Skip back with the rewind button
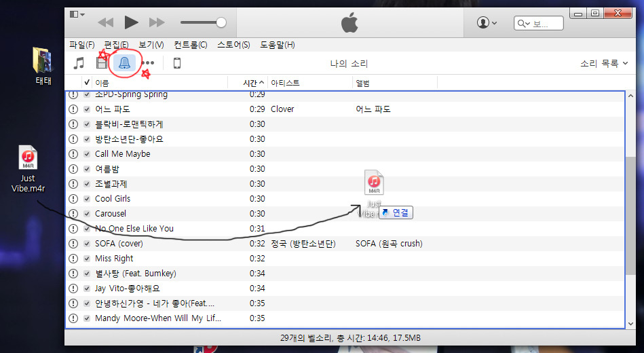Screen dimensions: 644x353 106,22
